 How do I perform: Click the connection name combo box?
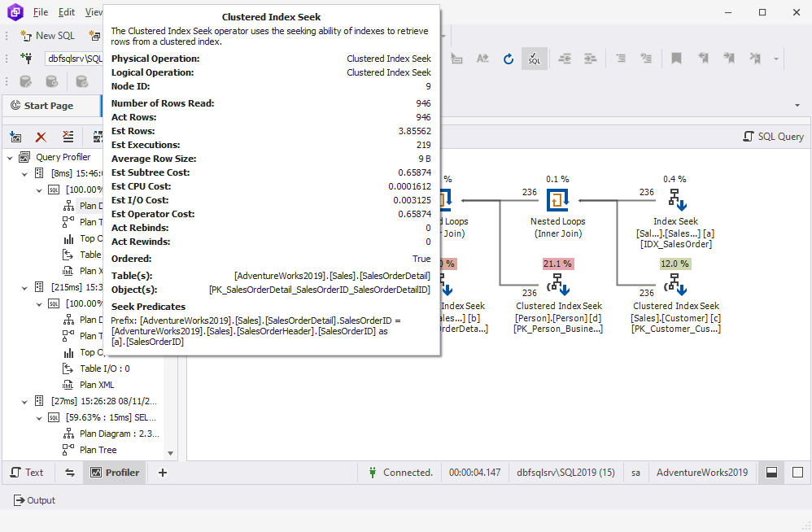[x=73, y=59]
